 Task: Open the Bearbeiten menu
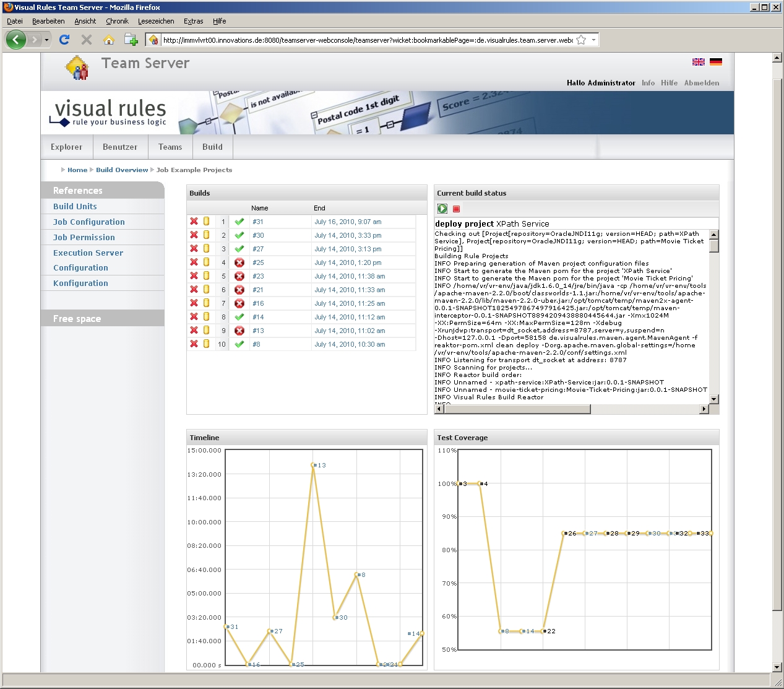48,21
